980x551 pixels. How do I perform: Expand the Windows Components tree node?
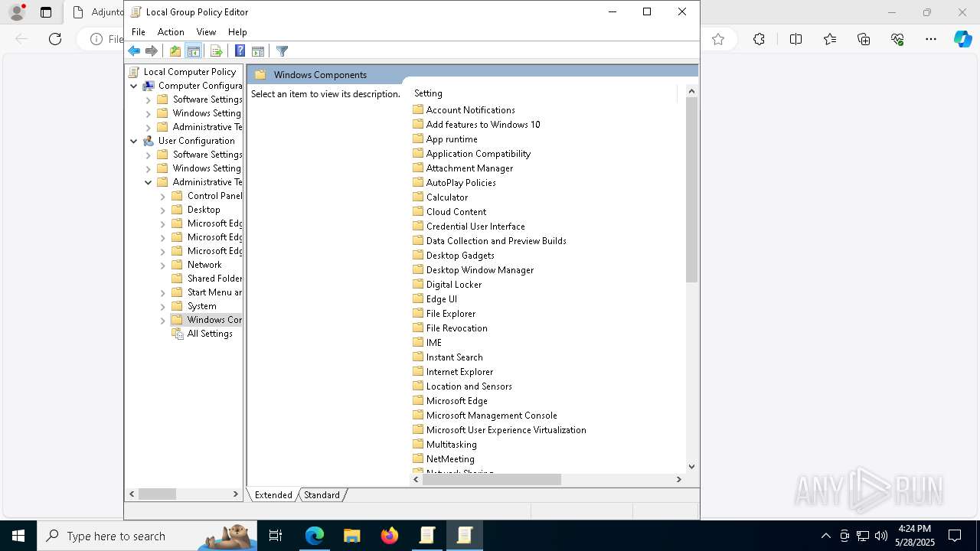163,320
